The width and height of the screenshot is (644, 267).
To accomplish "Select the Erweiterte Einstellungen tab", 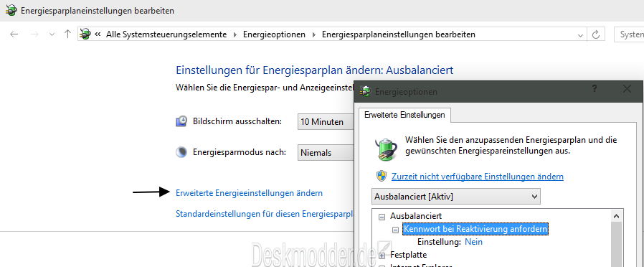I will point(404,115).
